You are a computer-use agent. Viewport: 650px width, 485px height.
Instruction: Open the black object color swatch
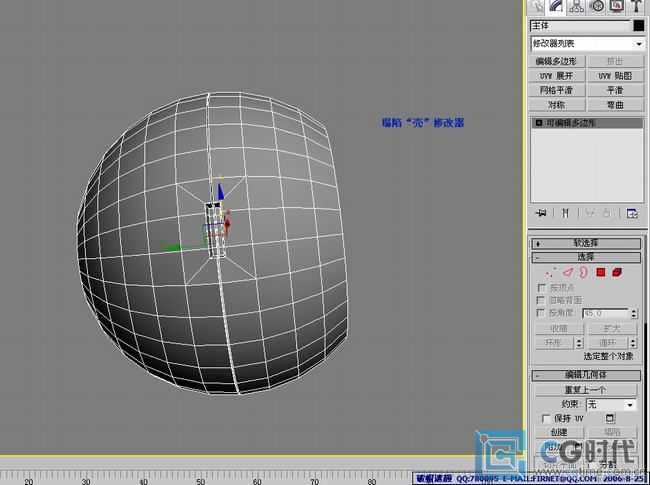click(639, 26)
